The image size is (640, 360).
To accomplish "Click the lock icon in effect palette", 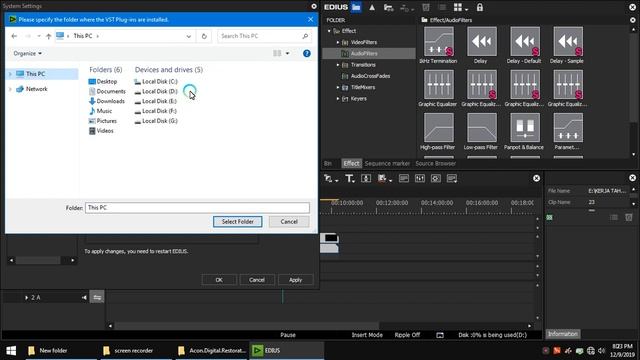I will (480, 7).
